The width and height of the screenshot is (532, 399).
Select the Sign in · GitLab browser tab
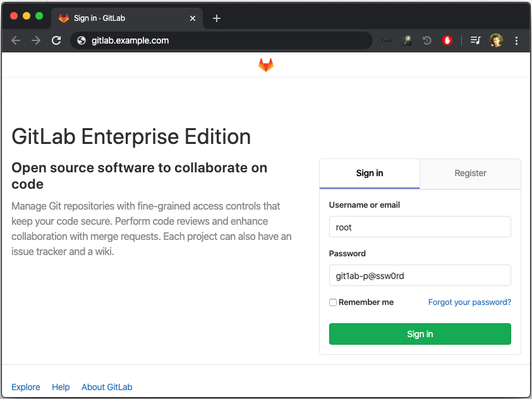[x=127, y=18]
